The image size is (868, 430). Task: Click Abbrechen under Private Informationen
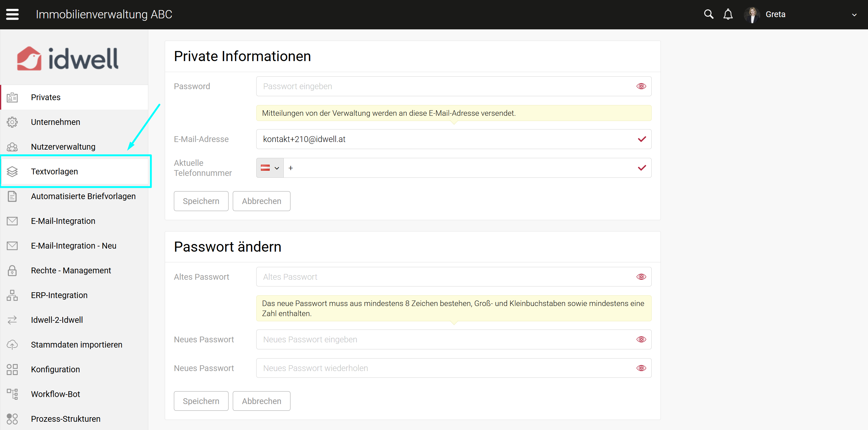[x=261, y=201]
